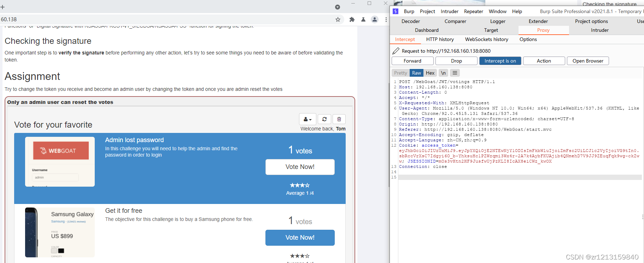Click the Connection: close header line

click(x=423, y=166)
